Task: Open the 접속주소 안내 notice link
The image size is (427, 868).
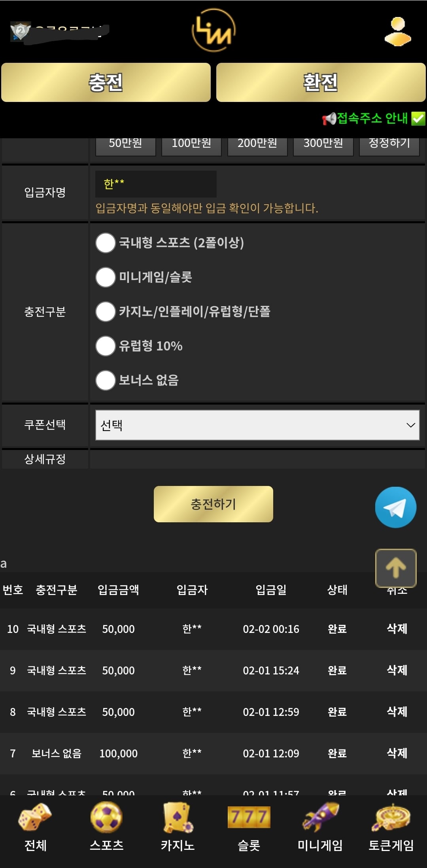Action: 373,118
